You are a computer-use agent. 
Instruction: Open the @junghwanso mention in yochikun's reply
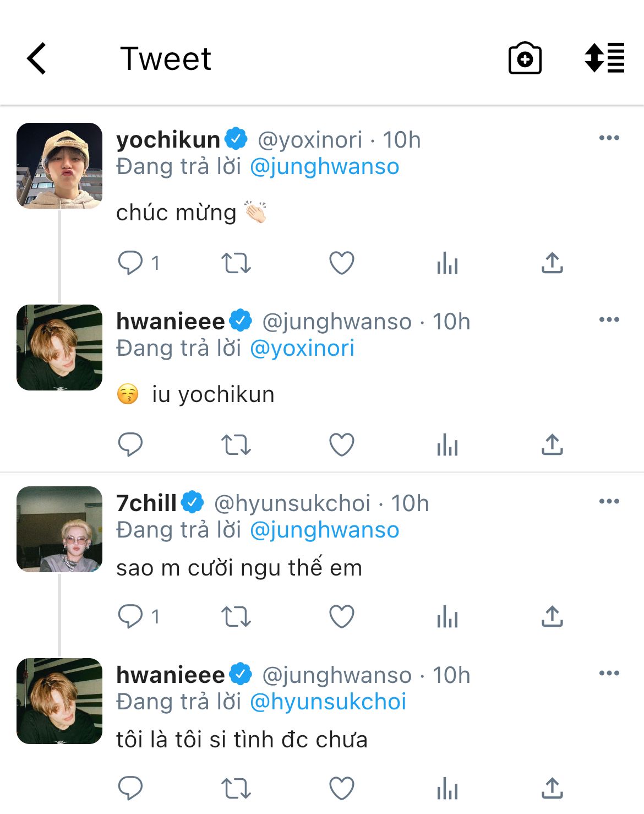325,166
